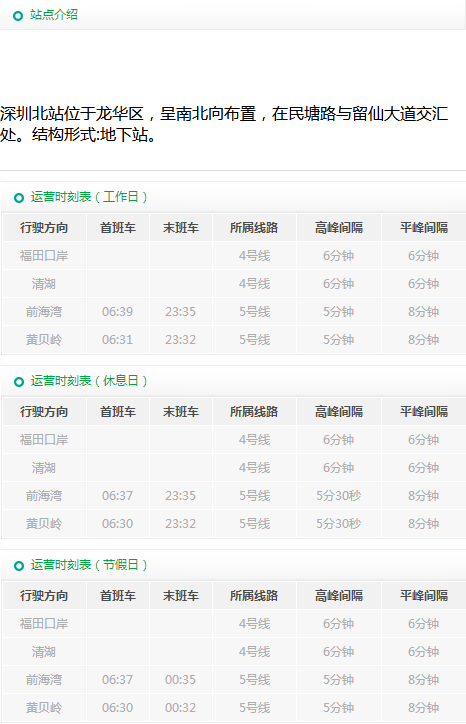466x724 pixels.
Task: Click 所属线路 header in the 节假日 table
Action: [x=254, y=596]
